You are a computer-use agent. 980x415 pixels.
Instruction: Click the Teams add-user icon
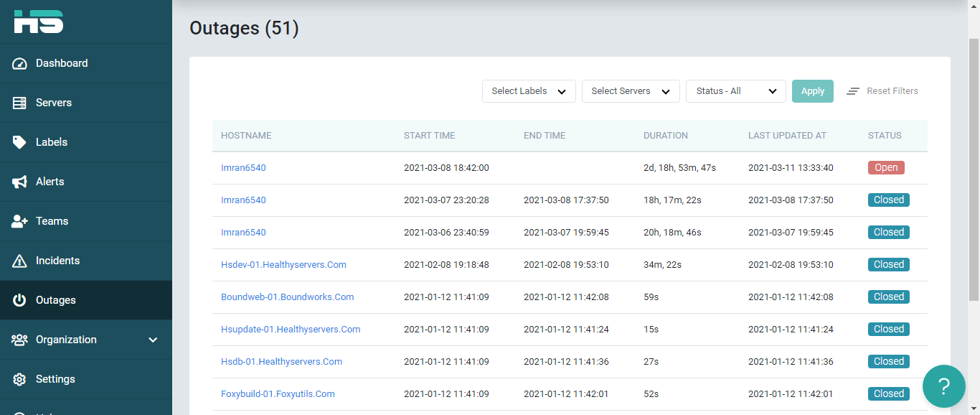19,221
